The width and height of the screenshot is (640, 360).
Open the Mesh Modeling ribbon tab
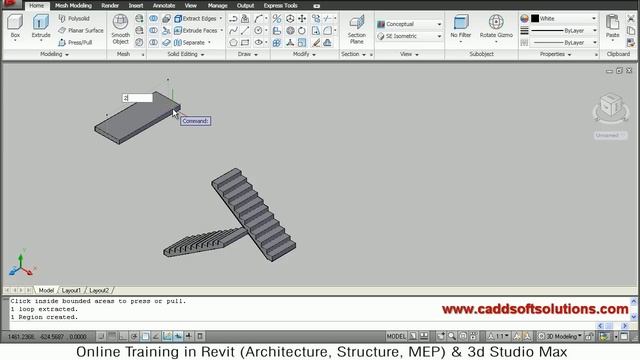[73, 6]
